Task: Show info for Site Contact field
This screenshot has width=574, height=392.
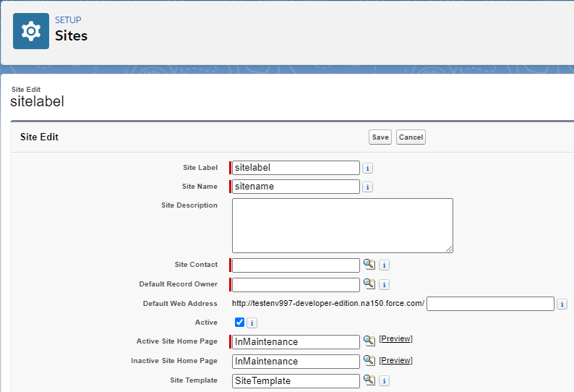Action: tap(385, 265)
